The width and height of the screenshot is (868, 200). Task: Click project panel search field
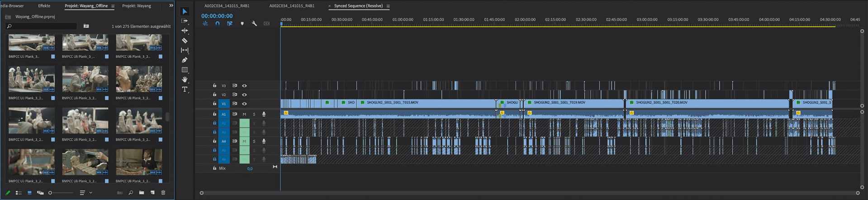click(42, 26)
